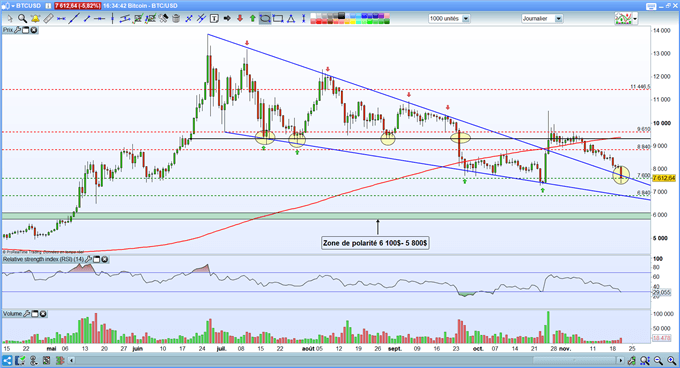Maximize the RSI indicator panel
680x368 pixels.
(97, 259)
